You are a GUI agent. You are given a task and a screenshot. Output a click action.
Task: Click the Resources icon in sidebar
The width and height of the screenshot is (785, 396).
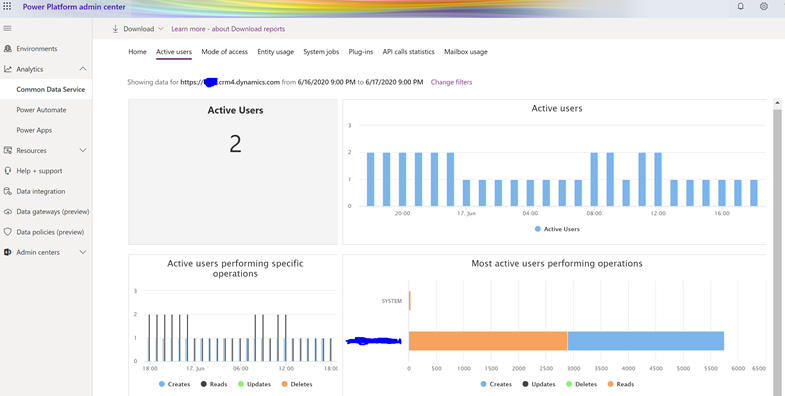pyautogui.click(x=8, y=150)
